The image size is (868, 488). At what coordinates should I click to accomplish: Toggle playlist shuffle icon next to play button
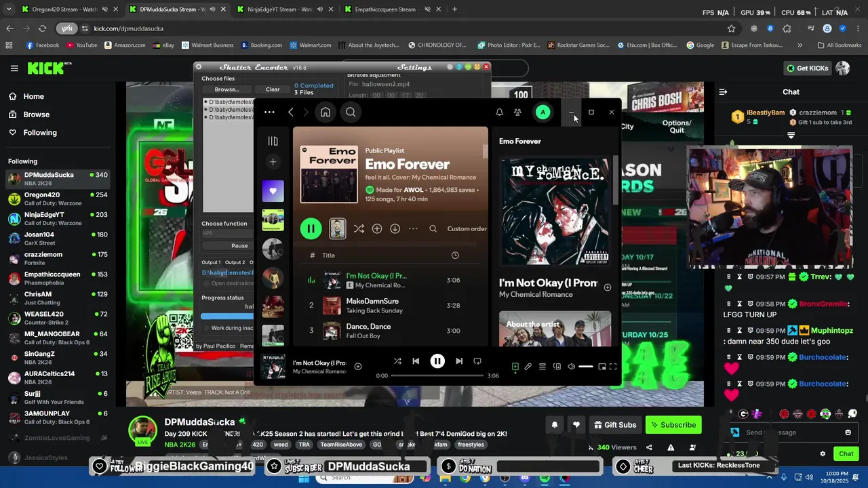coord(359,228)
